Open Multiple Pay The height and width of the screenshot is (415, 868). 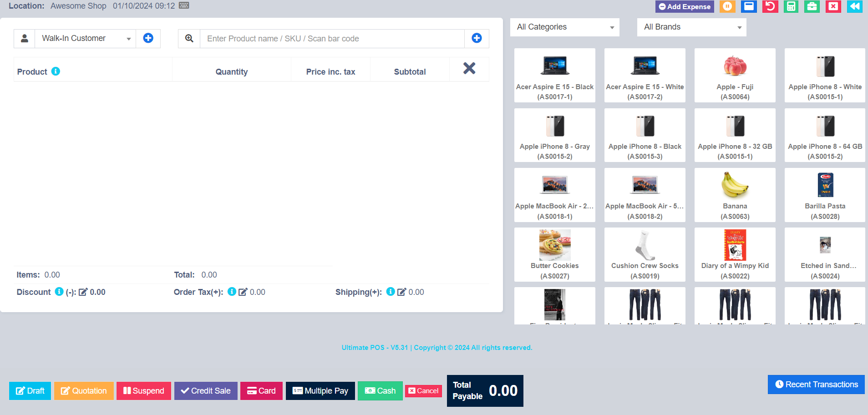320,391
